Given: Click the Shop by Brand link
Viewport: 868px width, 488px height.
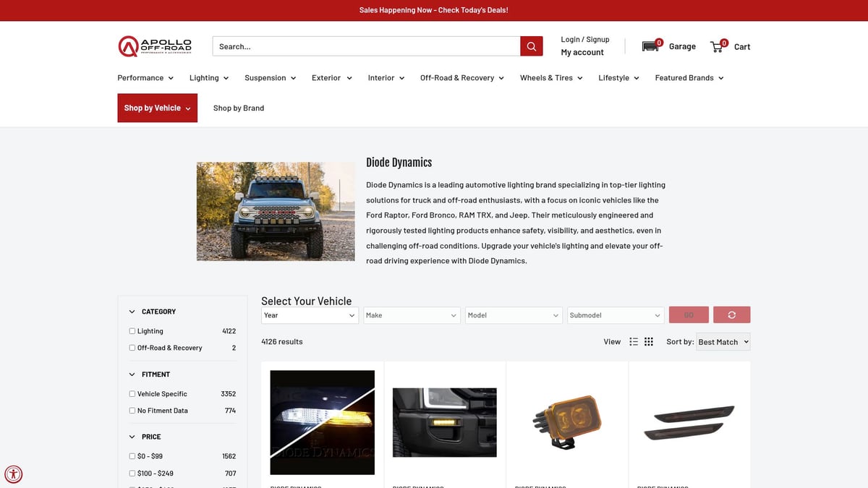Looking at the screenshot, I should (239, 108).
